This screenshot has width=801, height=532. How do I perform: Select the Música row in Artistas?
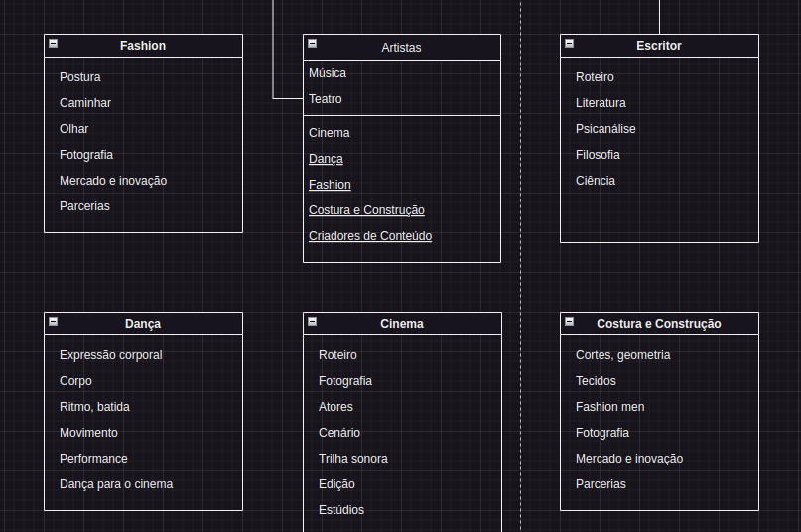click(328, 73)
